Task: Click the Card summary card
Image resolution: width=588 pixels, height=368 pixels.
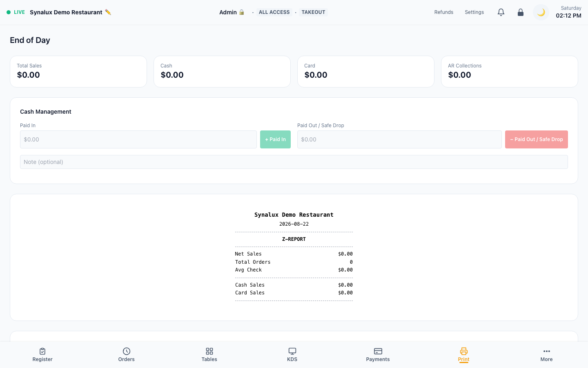Action: pos(366,72)
